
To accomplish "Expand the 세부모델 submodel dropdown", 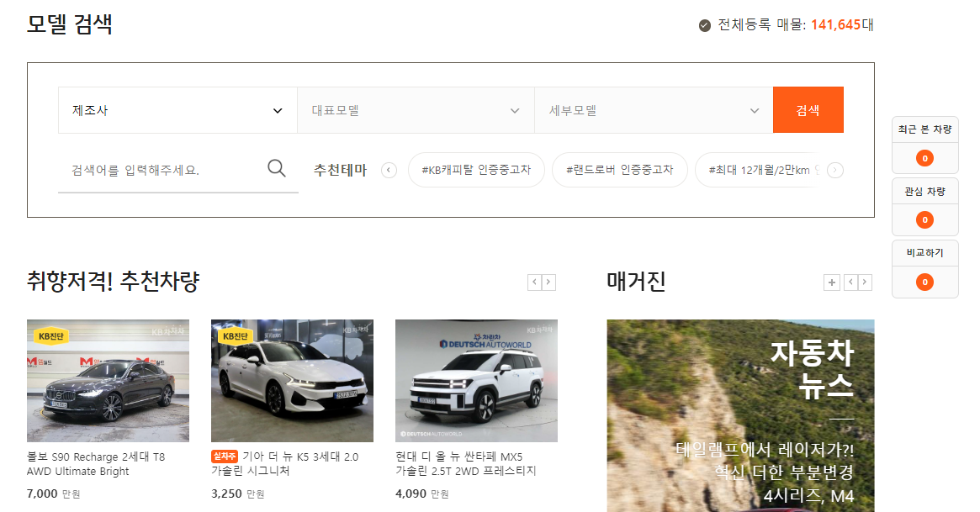I will pos(654,110).
